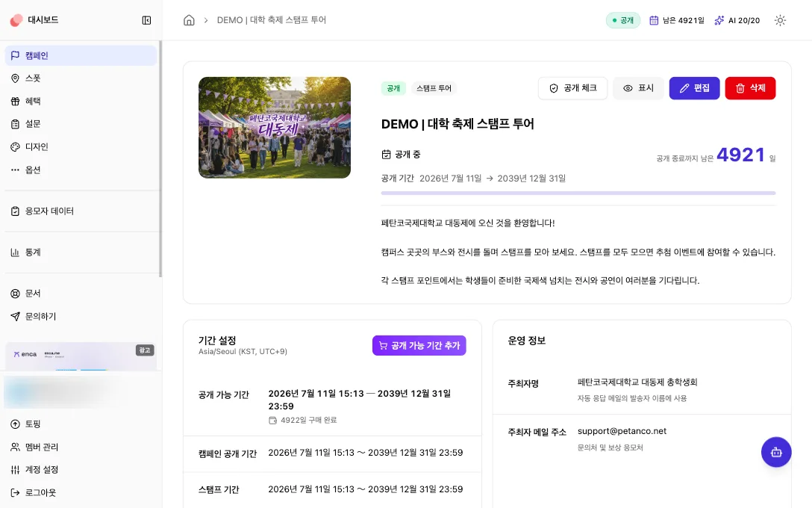
Task: Click the 공개 중 status calendar icon
Action: point(387,154)
